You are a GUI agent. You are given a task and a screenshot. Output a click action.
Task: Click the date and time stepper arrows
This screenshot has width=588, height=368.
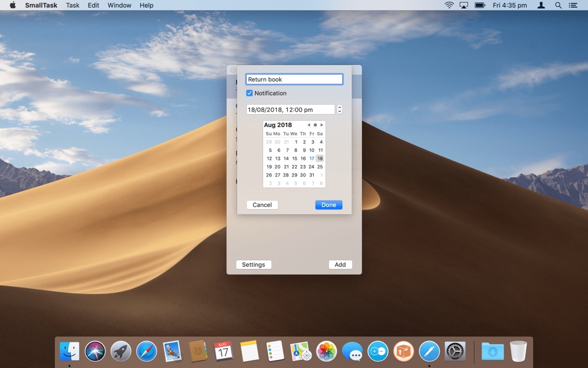coord(339,109)
